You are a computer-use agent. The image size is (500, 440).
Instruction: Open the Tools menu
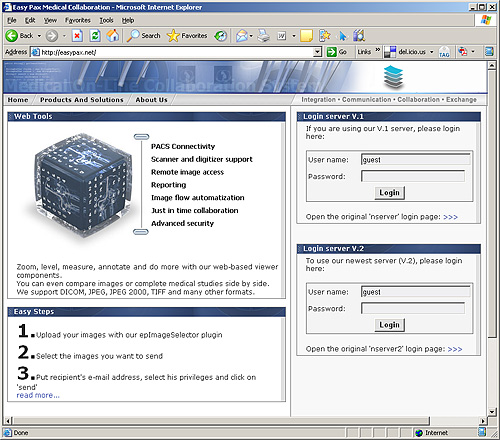[x=106, y=21]
